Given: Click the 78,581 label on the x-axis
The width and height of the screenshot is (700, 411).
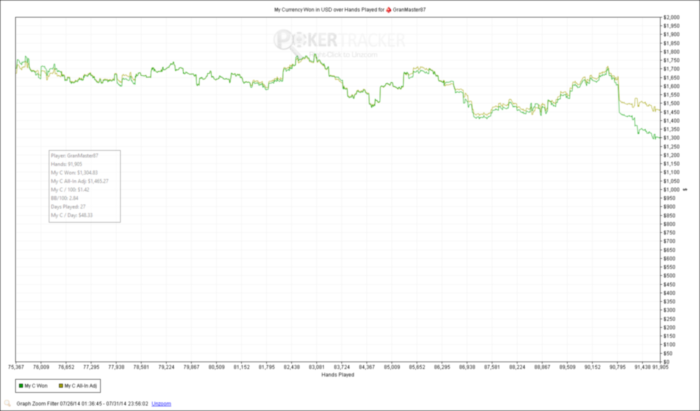Looking at the screenshot, I should 141,367.
